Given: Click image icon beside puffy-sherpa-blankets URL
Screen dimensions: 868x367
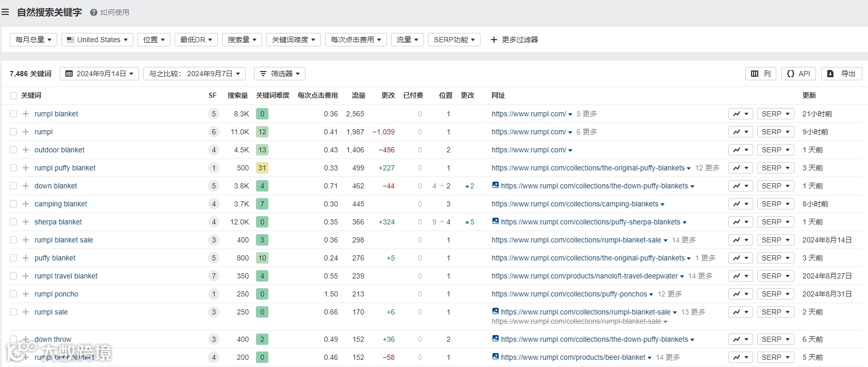Looking at the screenshot, I should [x=495, y=221].
